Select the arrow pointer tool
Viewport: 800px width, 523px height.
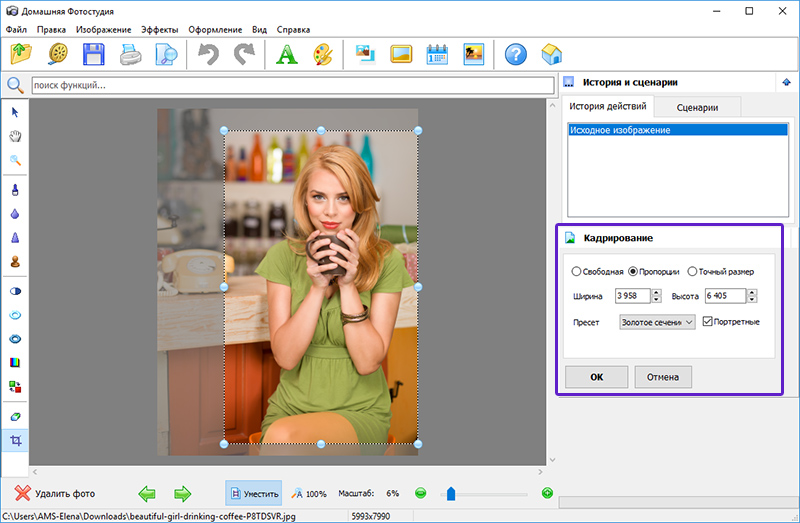(x=15, y=112)
